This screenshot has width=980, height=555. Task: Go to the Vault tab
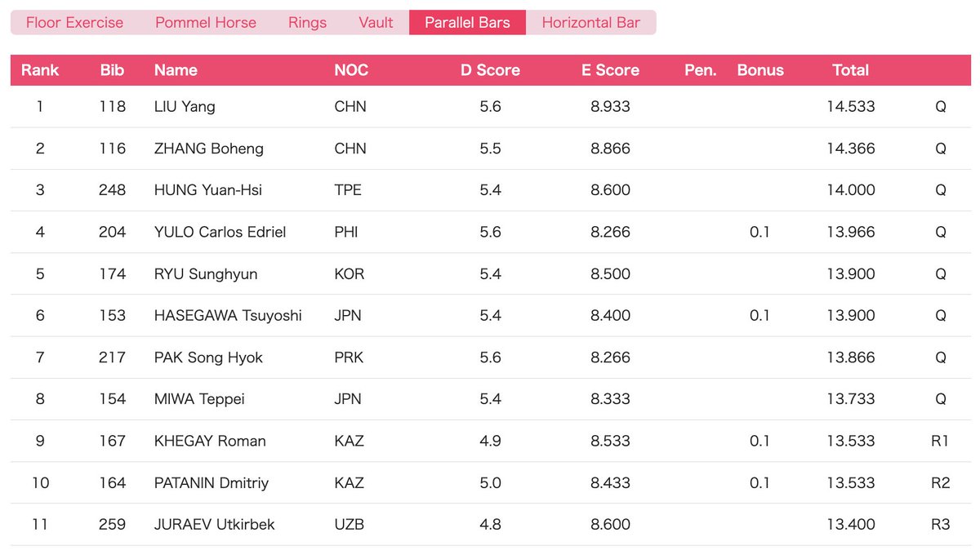point(376,23)
